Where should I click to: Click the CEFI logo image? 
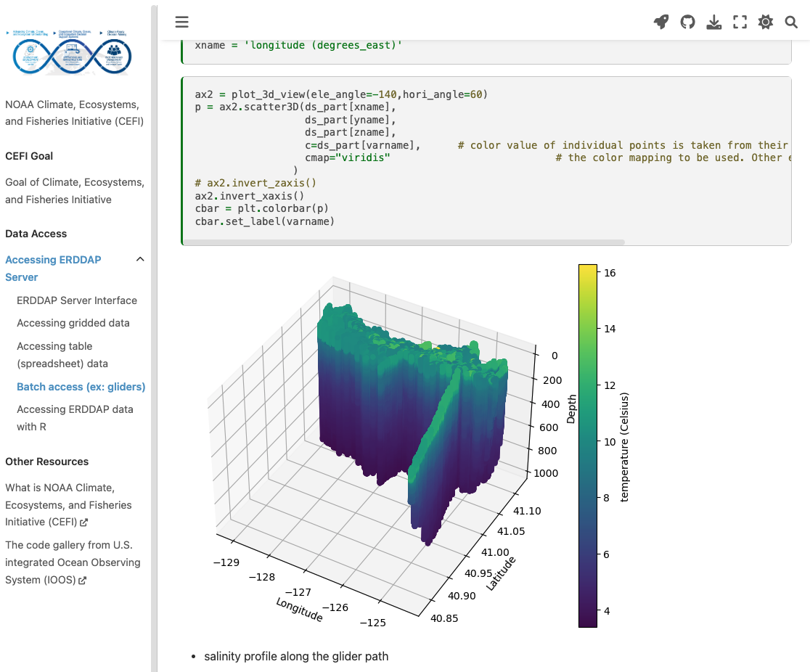pyautogui.click(x=73, y=53)
